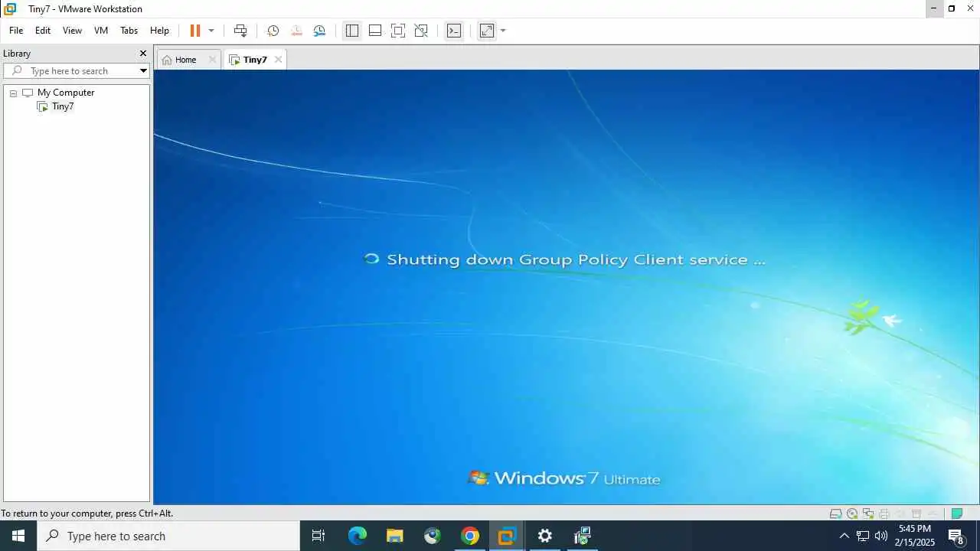Screen dimensions: 980x551
Task: Close the Library panel
Action: click(x=142, y=54)
